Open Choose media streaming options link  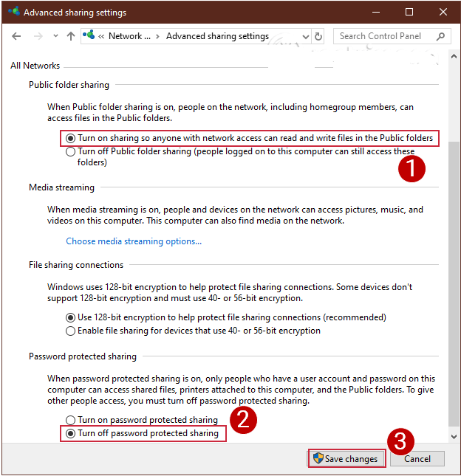click(134, 241)
